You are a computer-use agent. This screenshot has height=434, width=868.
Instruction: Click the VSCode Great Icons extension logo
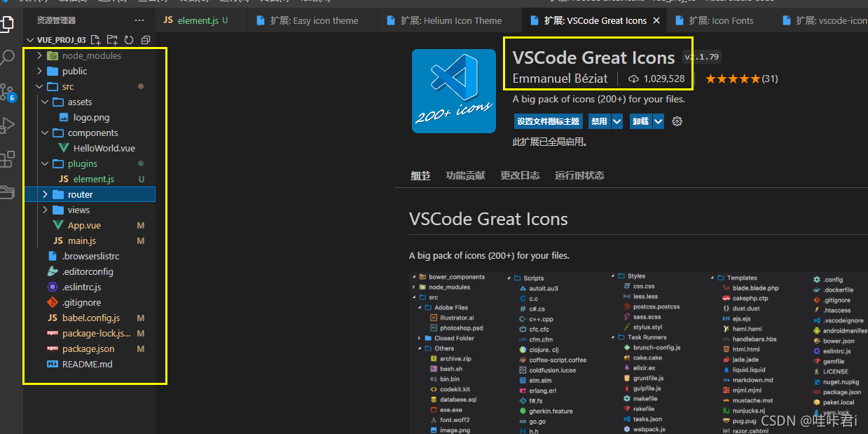(455, 90)
